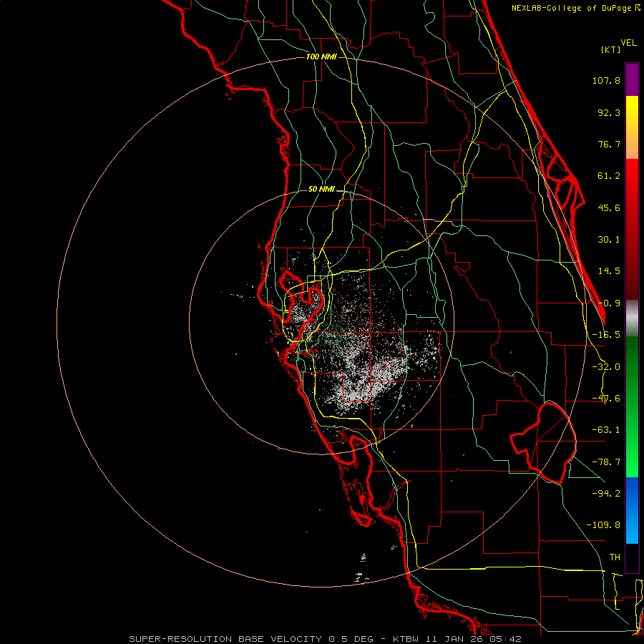This screenshot has height=644, width=644.
Task: Select the -47.6 legend value
Action: tap(606, 399)
